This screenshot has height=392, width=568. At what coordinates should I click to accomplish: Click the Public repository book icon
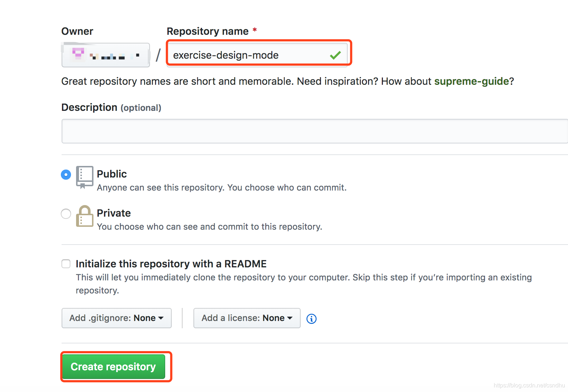(x=85, y=177)
